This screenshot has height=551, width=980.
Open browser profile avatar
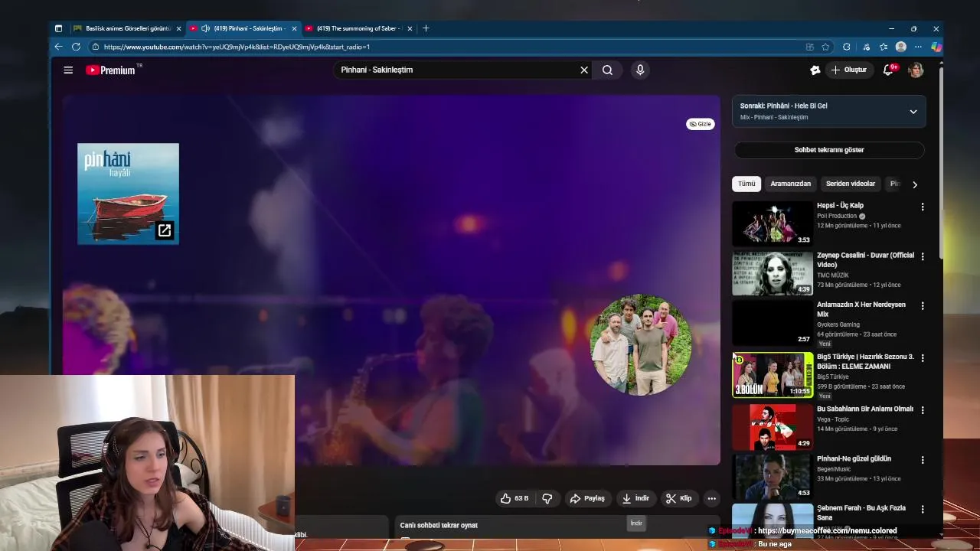pyautogui.click(x=900, y=47)
